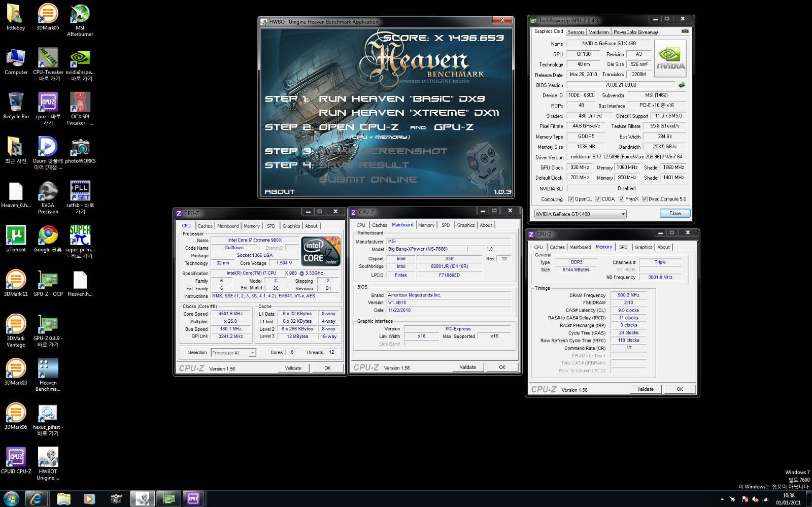Open the Heaven Benchmark desktop shortcut
The height and width of the screenshot is (507, 812).
point(48,375)
